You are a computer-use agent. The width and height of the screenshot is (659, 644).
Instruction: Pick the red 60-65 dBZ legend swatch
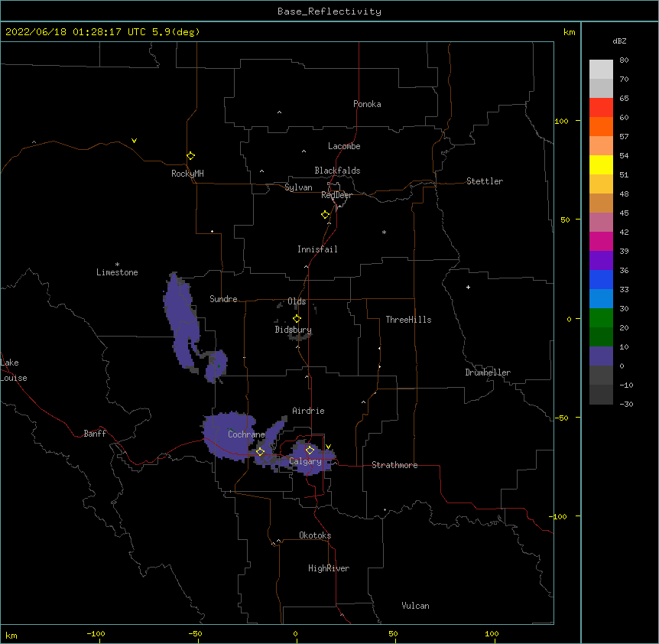[x=601, y=108]
